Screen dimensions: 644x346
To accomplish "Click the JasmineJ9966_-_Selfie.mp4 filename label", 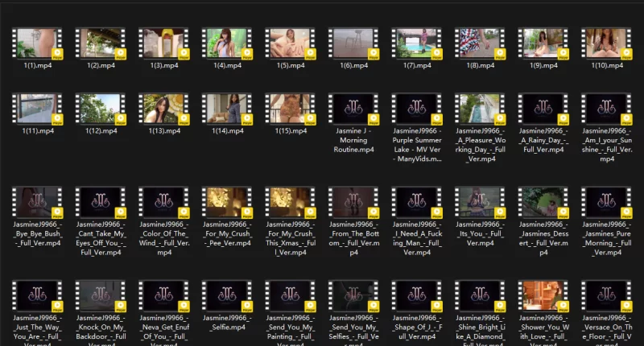I will point(227,323).
